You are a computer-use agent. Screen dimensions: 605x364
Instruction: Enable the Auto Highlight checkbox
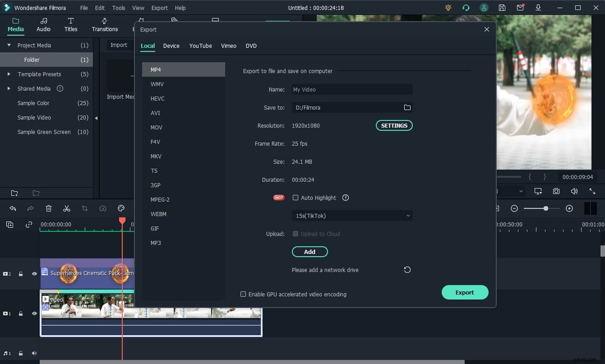[x=296, y=198]
